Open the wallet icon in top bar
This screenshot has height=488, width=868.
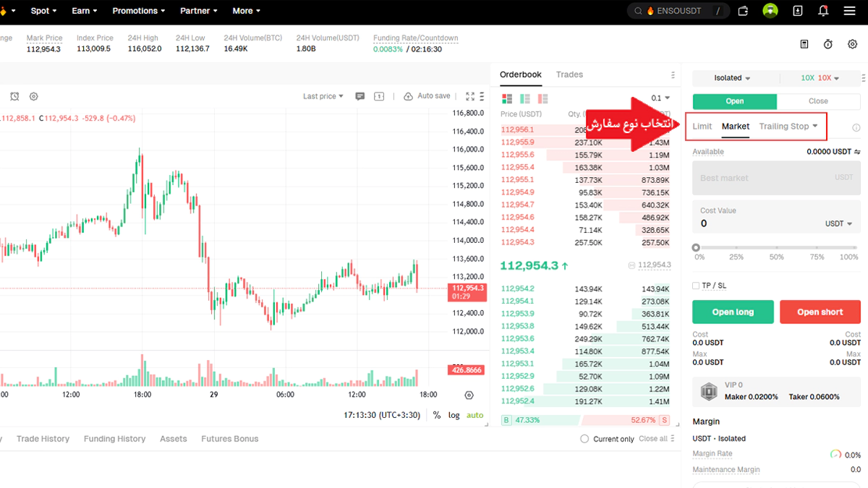tap(743, 11)
